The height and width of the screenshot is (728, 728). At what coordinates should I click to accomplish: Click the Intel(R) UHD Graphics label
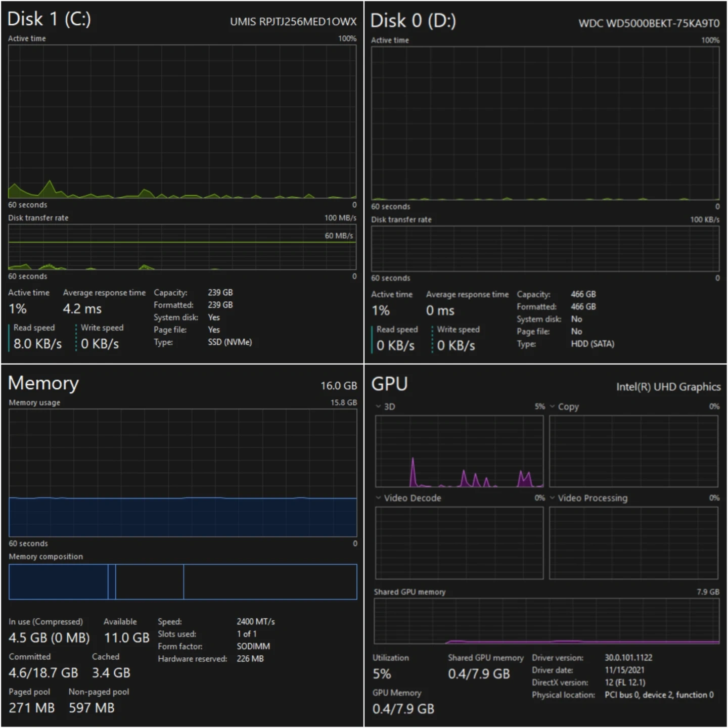[668, 387]
